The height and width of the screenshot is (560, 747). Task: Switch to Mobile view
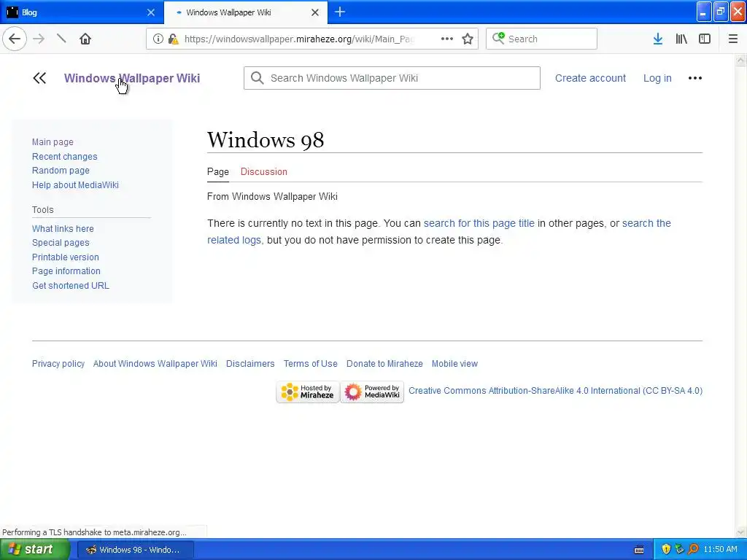[455, 364]
